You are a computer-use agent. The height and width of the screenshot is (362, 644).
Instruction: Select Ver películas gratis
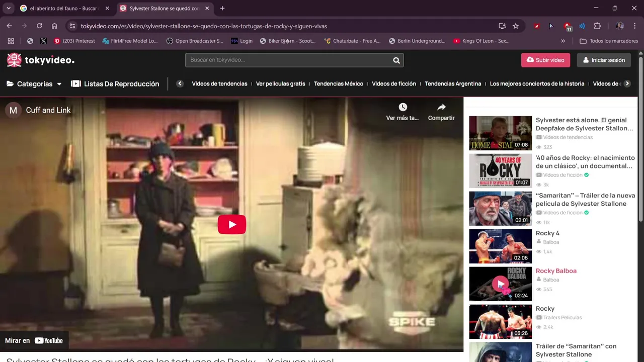click(280, 84)
